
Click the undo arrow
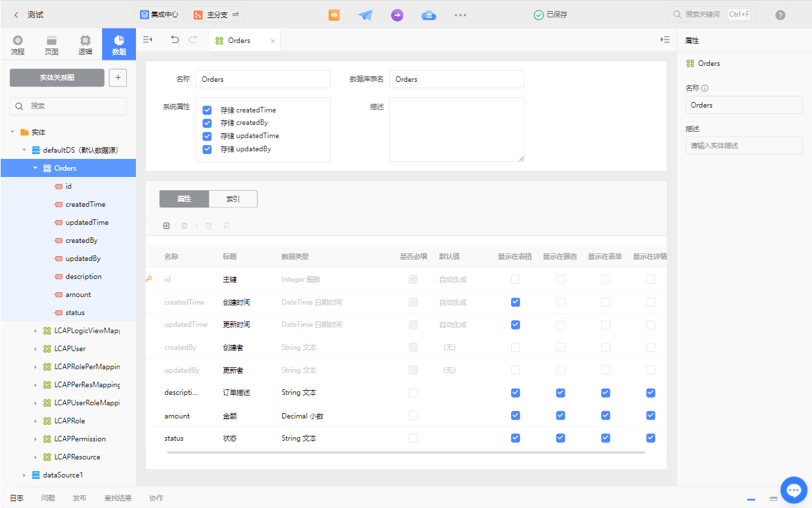pyautogui.click(x=175, y=40)
